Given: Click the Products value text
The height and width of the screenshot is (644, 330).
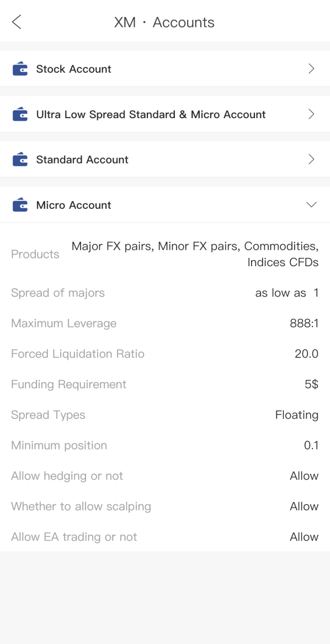Looking at the screenshot, I should [195, 254].
